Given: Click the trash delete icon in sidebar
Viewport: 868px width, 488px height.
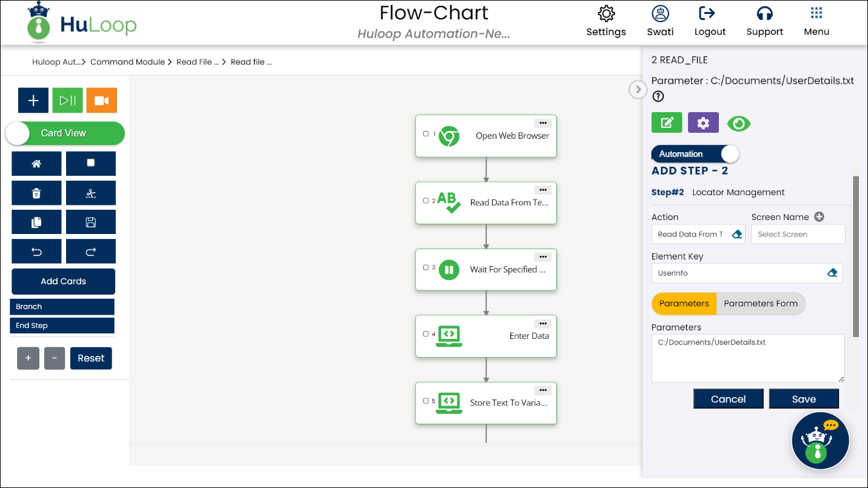Looking at the screenshot, I should (x=36, y=193).
